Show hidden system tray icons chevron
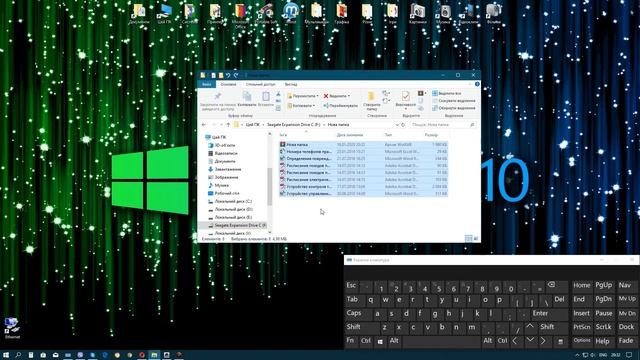This screenshot has width=640, height=360. (x=577, y=355)
